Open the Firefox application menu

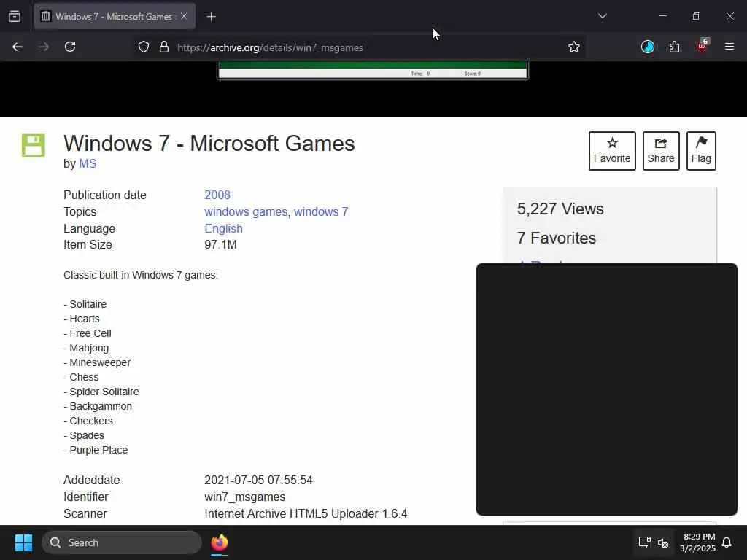(x=729, y=47)
